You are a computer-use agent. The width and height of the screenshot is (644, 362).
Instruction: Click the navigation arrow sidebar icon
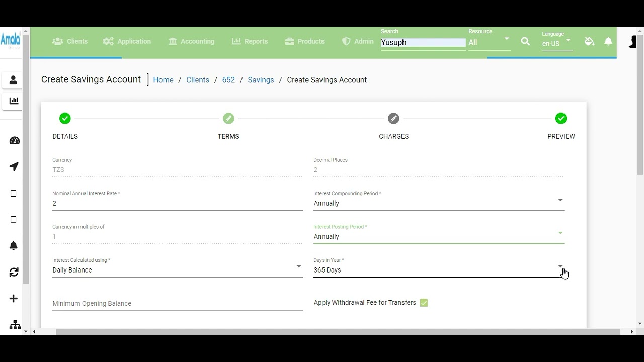[x=14, y=167]
